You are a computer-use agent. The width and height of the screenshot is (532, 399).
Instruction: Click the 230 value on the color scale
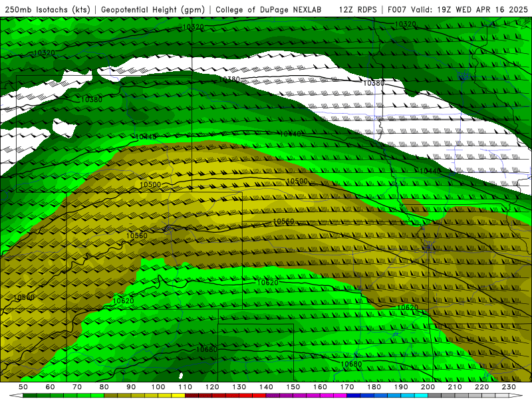pyautogui.click(x=509, y=387)
